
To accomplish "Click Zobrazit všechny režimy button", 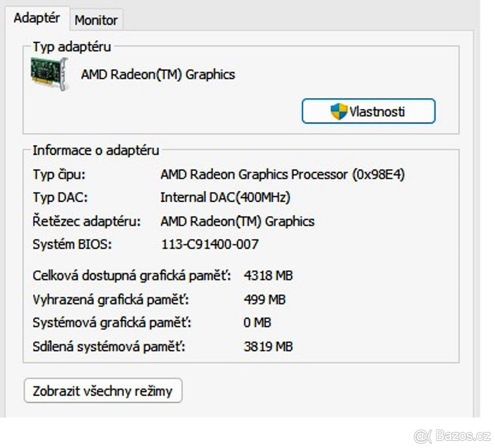I will tap(104, 391).
